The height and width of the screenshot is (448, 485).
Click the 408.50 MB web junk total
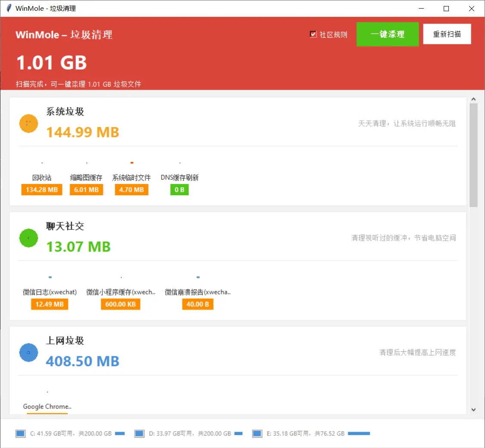pyautogui.click(x=83, y=361)
